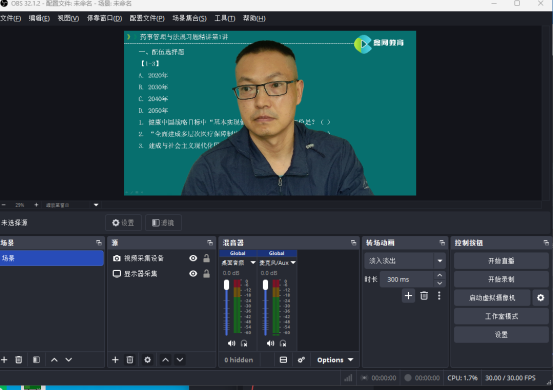Pop out the 转场动画 dock panel

(442, 243)
